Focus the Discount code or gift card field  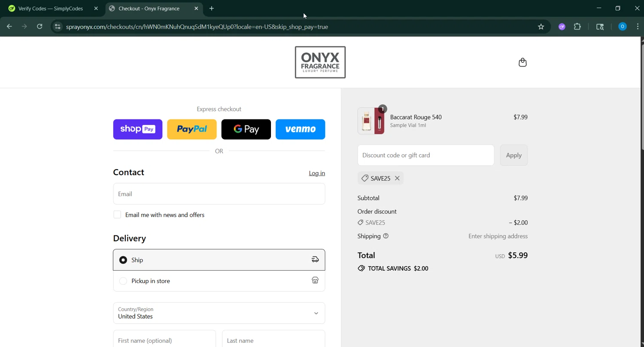[x=426, y=155]
